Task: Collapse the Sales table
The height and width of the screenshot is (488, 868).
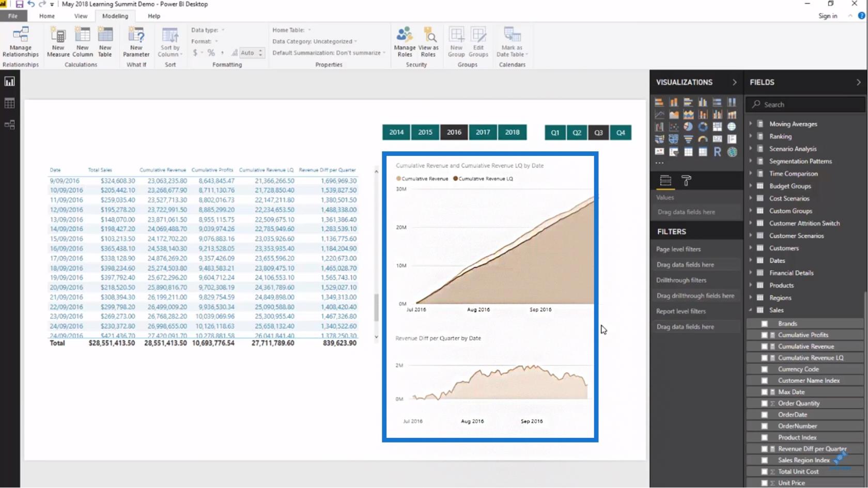Action: point(751,310)
